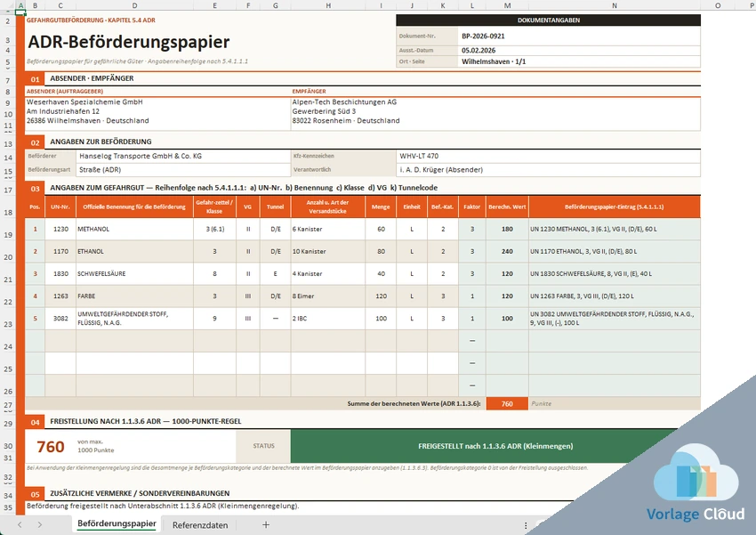Click the 10 Kanister packaging cell
The image size is (756, 535).
[328, 251]
